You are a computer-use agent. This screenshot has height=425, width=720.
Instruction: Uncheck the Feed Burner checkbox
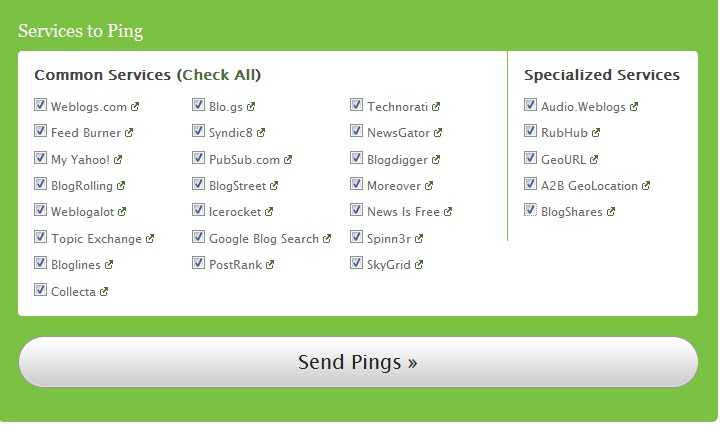pos(40,131)
